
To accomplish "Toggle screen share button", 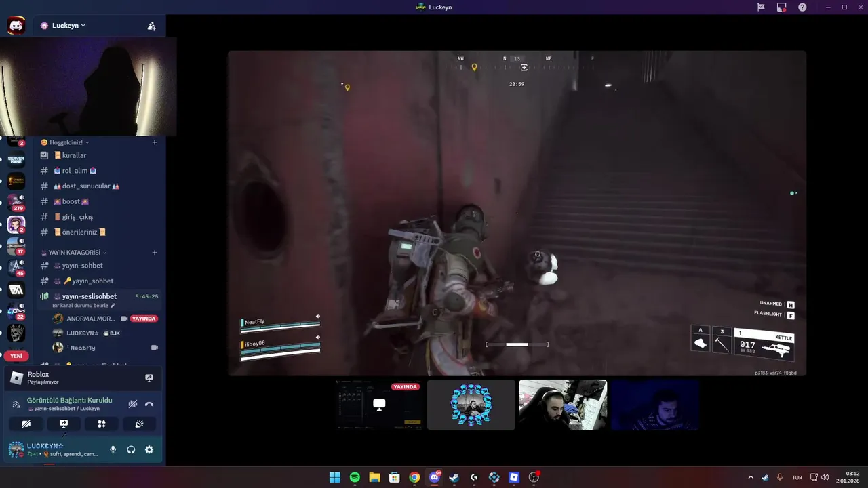I will pyautogui.click(x=64, y=424).
